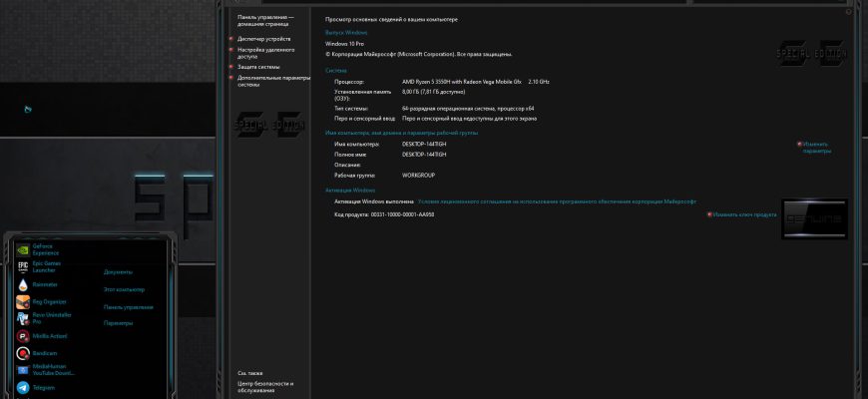Click Изменить ключ продукта link

pos(744,214)
